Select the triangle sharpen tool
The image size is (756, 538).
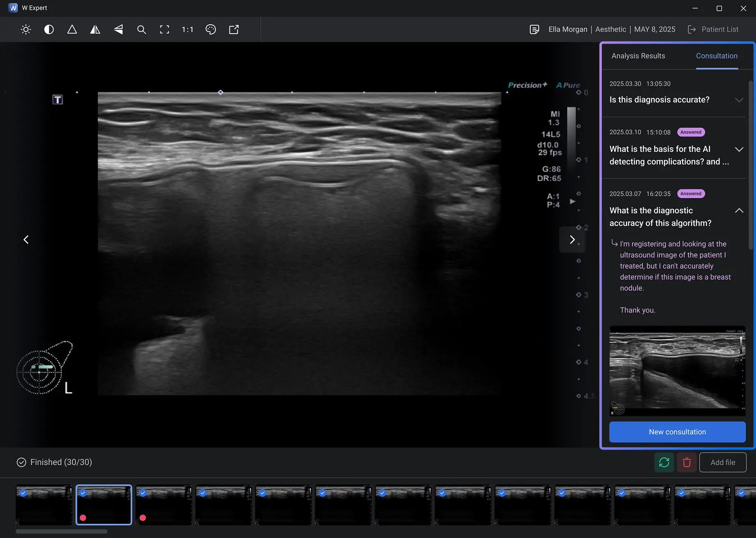(x=72, y=30)
